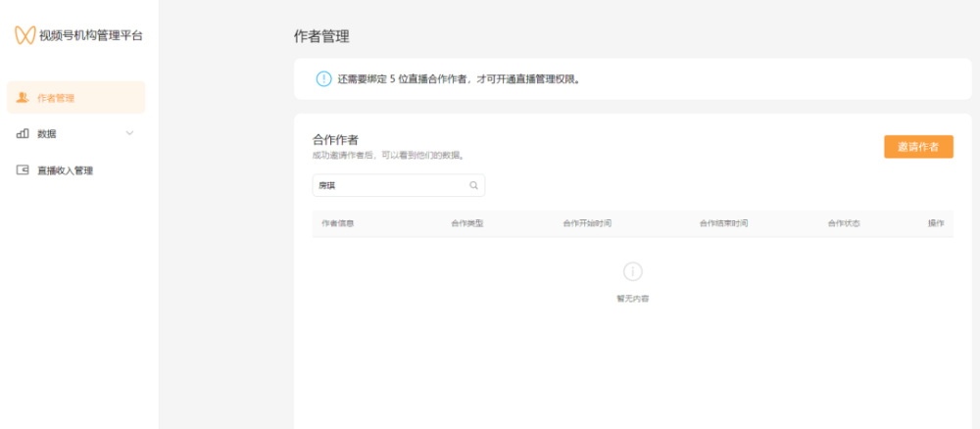Click the 合作状态 column header

[x=844, y=223]
